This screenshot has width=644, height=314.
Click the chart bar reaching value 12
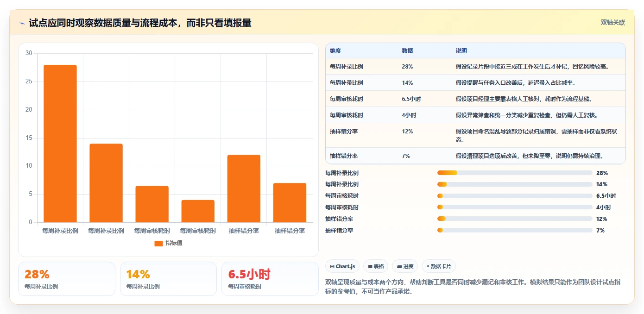pyautogui.click(x=244, y=188)
